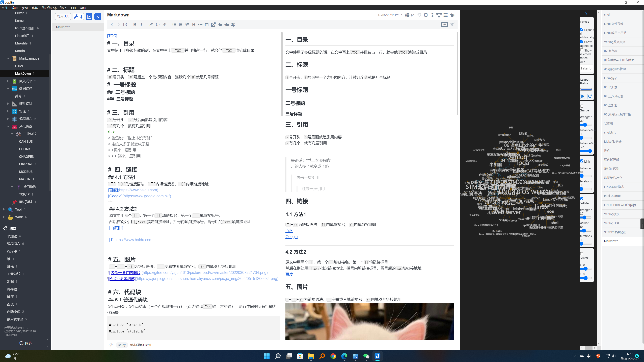The height and width of the screenshot is (362, 644).
Task: Open the note properties info icon
Action: click(432, 15)
